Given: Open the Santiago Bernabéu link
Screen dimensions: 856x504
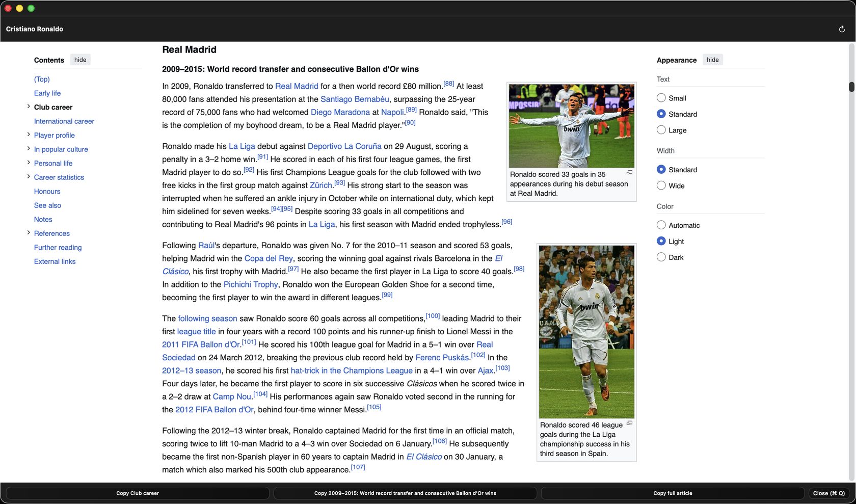Looking at the screenshot, I should (x=355, y=99).
